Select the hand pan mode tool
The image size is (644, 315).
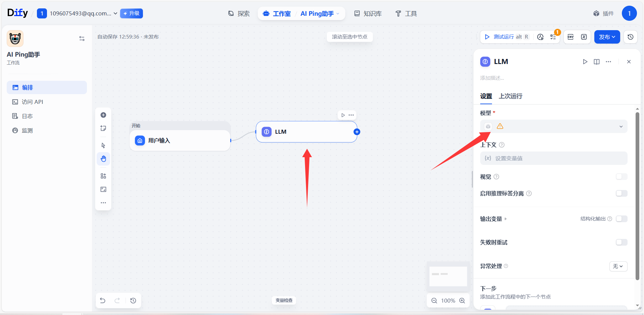click(103, 159)
